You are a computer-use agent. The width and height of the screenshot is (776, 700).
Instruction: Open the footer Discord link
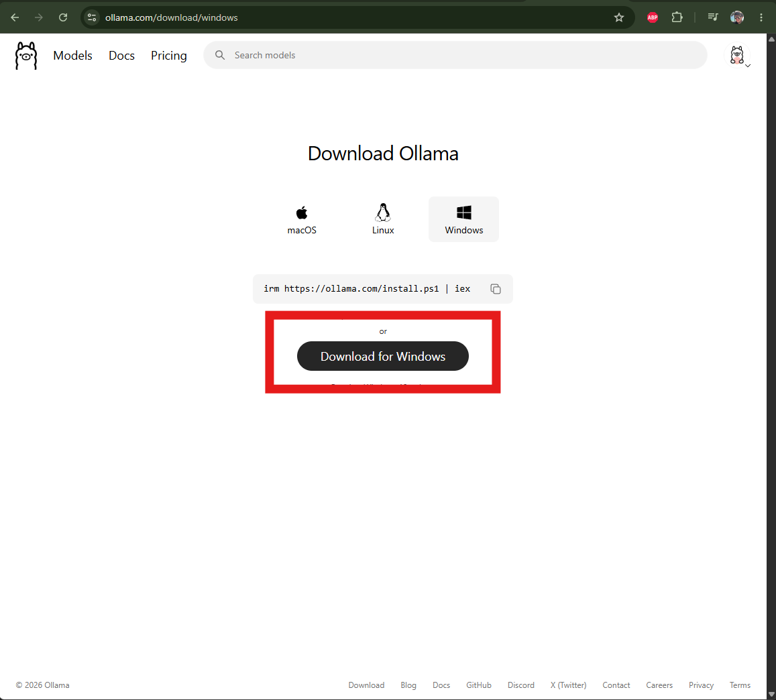520,685
